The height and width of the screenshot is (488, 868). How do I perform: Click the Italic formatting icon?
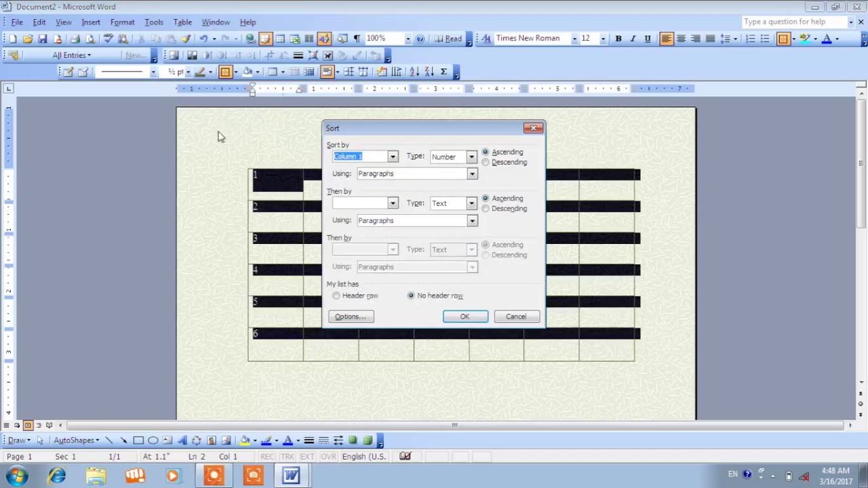coord(633,39)
